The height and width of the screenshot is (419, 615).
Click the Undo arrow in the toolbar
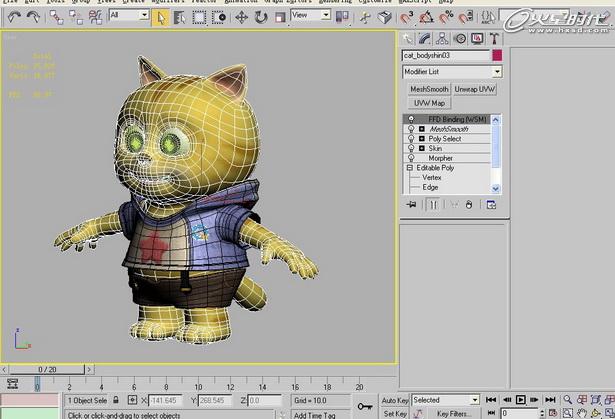[15, 17]
